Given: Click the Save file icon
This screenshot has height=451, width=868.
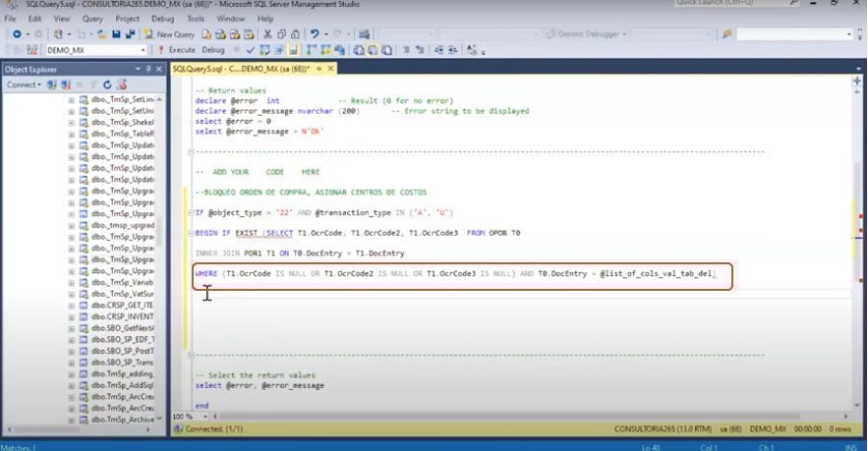Looking at the screenshot, I should pos(116,33).
